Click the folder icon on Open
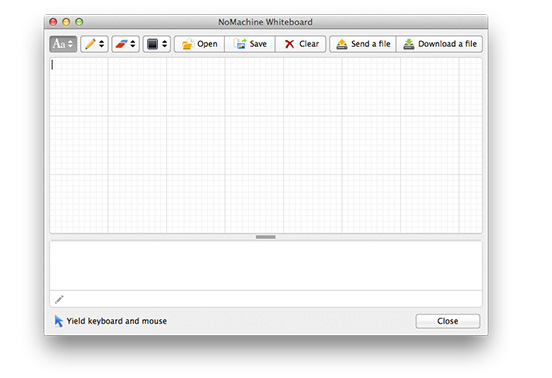552x378 pixels. click(x=187, y=44)
